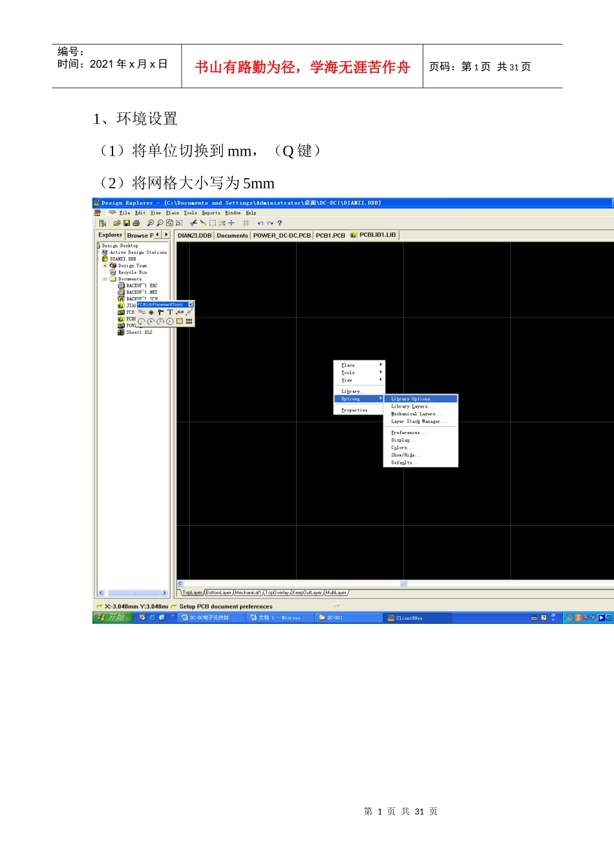
Task: Click the question mark help icon
Action: click(280, 223)
